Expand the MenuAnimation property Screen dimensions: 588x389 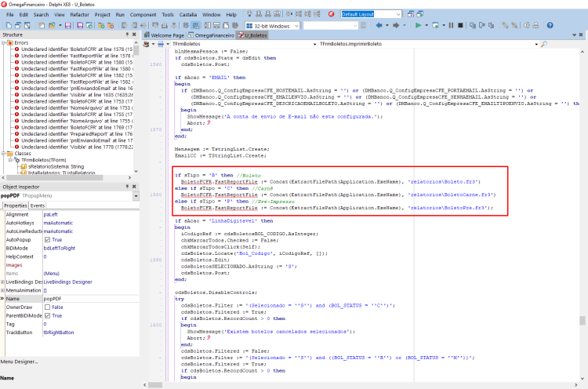click(x=2, y=291)
